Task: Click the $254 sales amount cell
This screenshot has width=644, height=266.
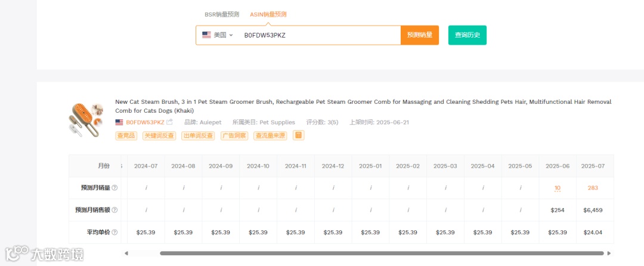Action: [558, 210]
